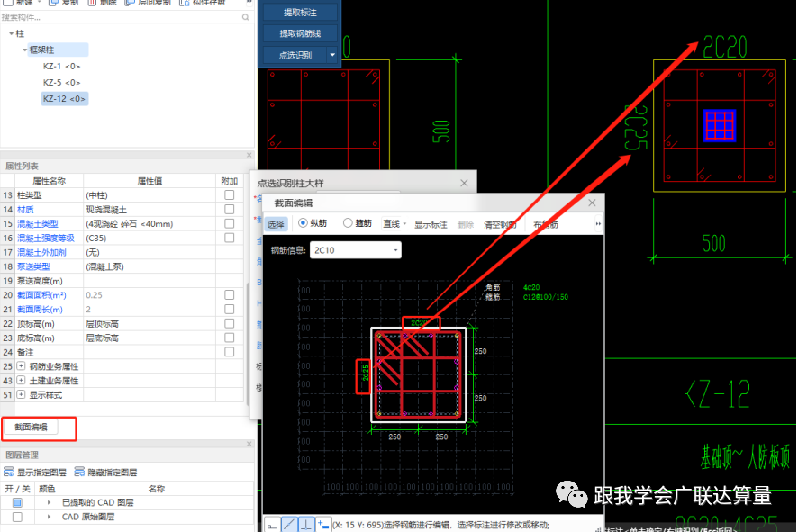Open the 直线 draw mode dropdown

coord(404,224)
